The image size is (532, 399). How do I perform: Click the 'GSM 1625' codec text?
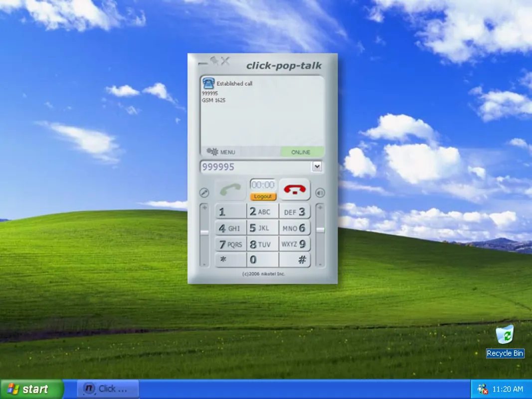point(214,100)
